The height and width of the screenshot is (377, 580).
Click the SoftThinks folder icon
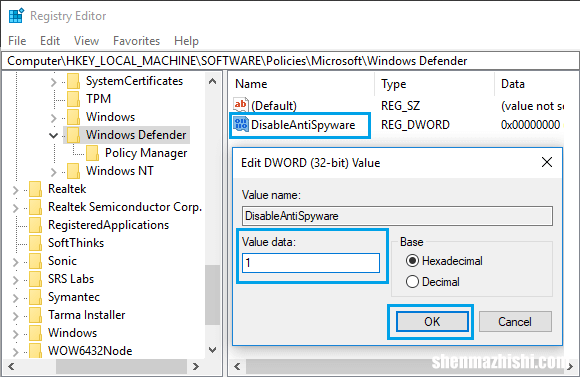tap(36, 243)
